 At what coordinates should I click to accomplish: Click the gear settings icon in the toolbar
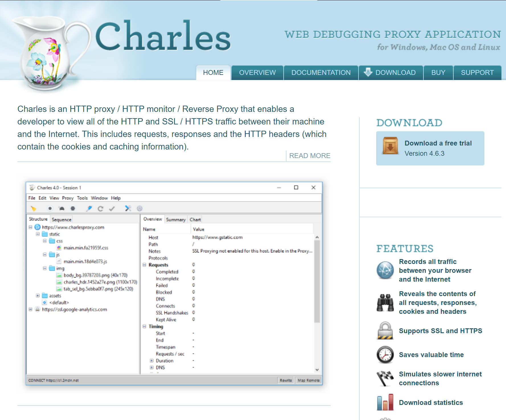[x=140, y=208]
